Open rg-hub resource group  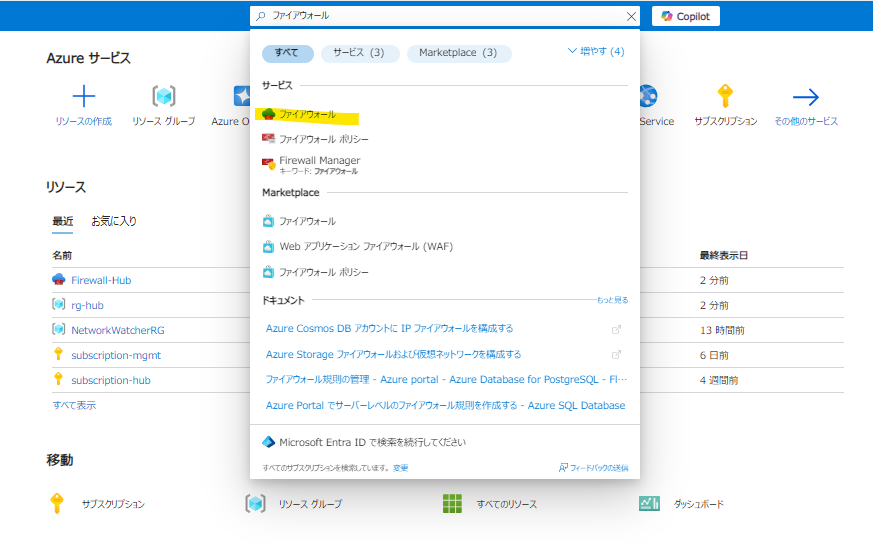point(87,306)
